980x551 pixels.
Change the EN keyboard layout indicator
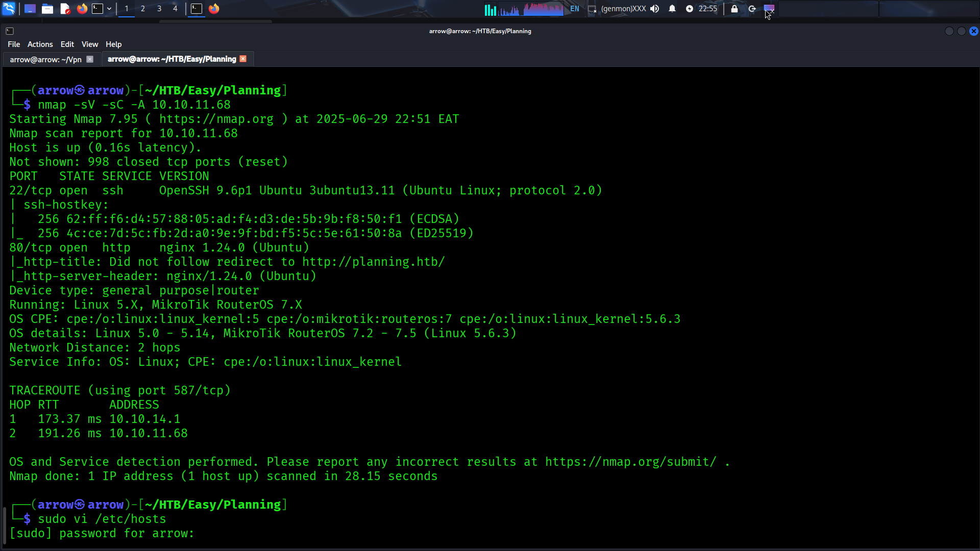[x=575, y=9]
